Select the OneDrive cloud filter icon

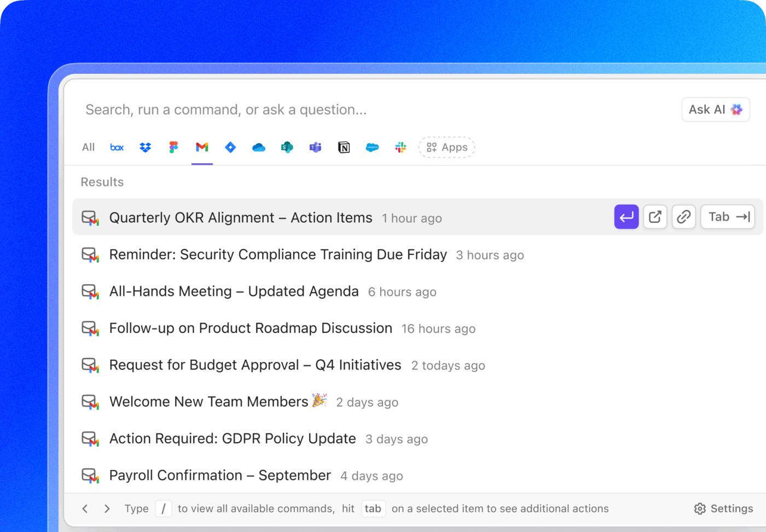pyautogui.click(x=259, y=147)
